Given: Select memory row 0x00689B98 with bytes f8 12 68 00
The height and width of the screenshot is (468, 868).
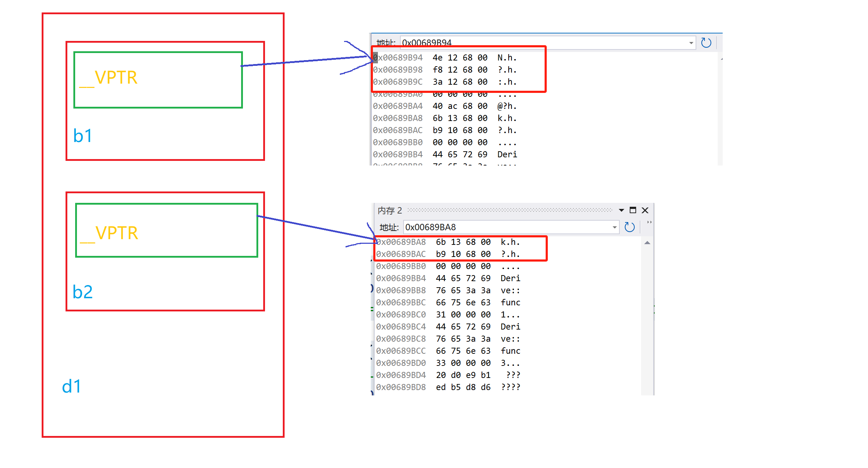Looking at the screenshot, I should pos(445,70).
